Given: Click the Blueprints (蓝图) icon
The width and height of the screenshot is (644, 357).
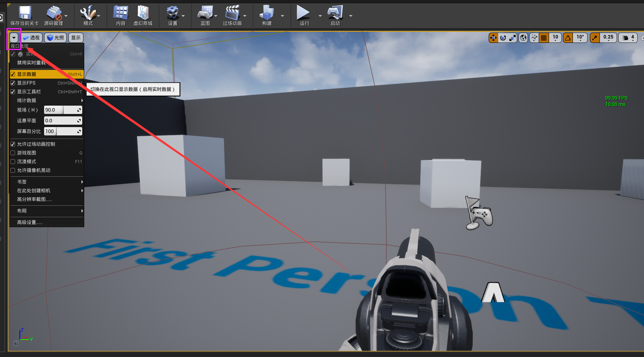Looking at the screenshot, I should click(x=205, y=13).
